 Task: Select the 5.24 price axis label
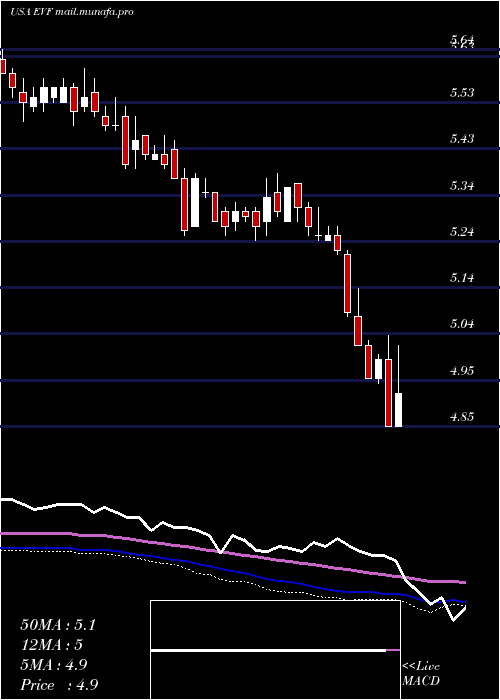[x=462, y=232]
